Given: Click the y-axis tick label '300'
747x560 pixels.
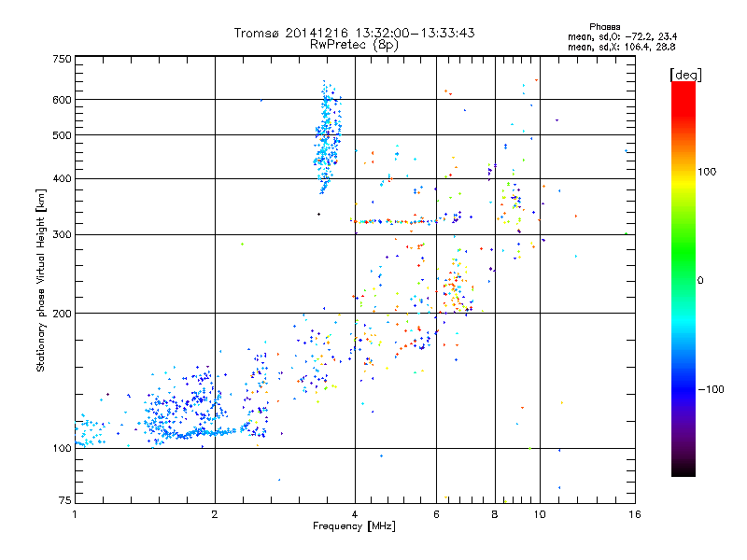Looking at the screenshot, I should tap(62, 235).
